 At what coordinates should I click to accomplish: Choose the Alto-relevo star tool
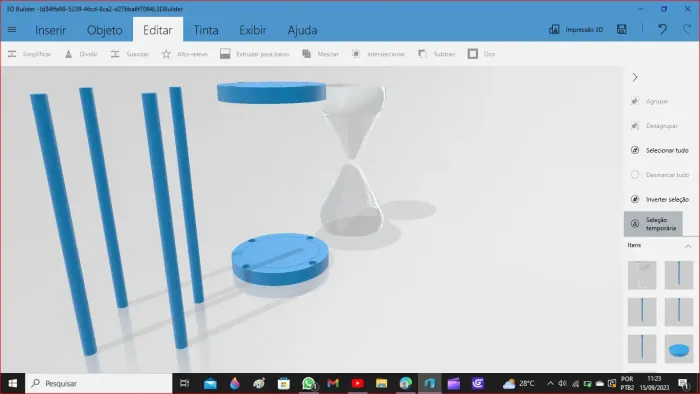coord(184,54)
